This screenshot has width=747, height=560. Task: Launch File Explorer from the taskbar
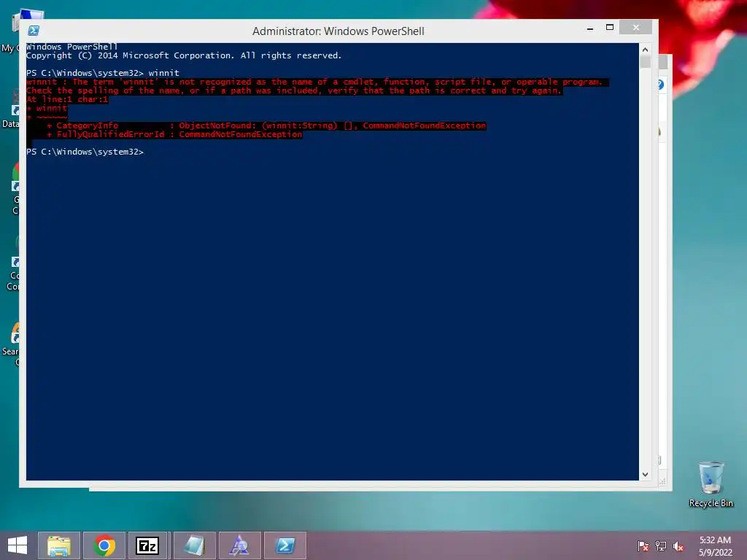(59, 545)
